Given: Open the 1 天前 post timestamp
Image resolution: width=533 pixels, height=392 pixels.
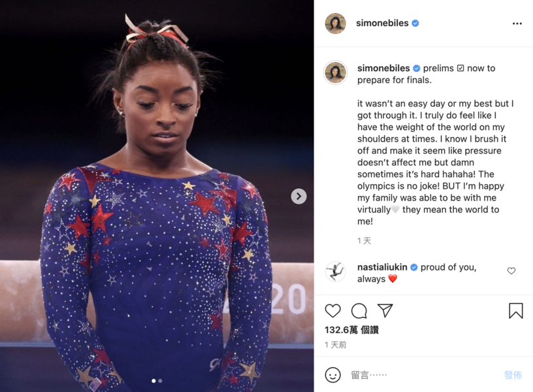Looking at the screenshot, I should [336, 345].
